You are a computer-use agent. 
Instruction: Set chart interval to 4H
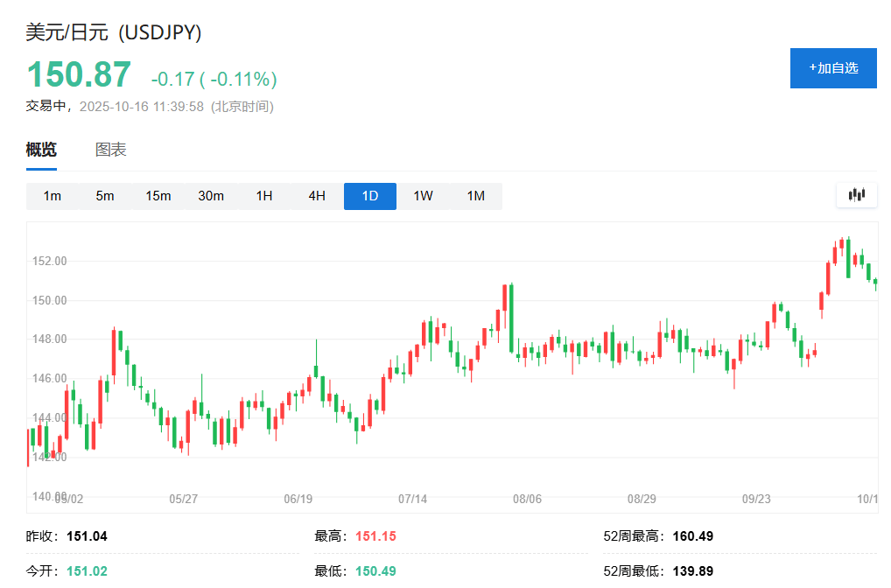point(317,196)
